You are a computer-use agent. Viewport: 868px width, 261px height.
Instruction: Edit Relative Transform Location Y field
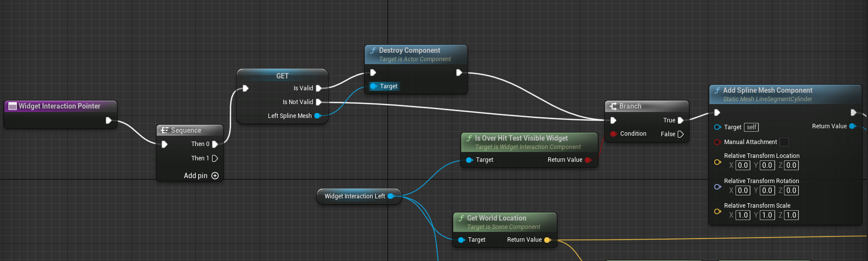coord(767,165)
